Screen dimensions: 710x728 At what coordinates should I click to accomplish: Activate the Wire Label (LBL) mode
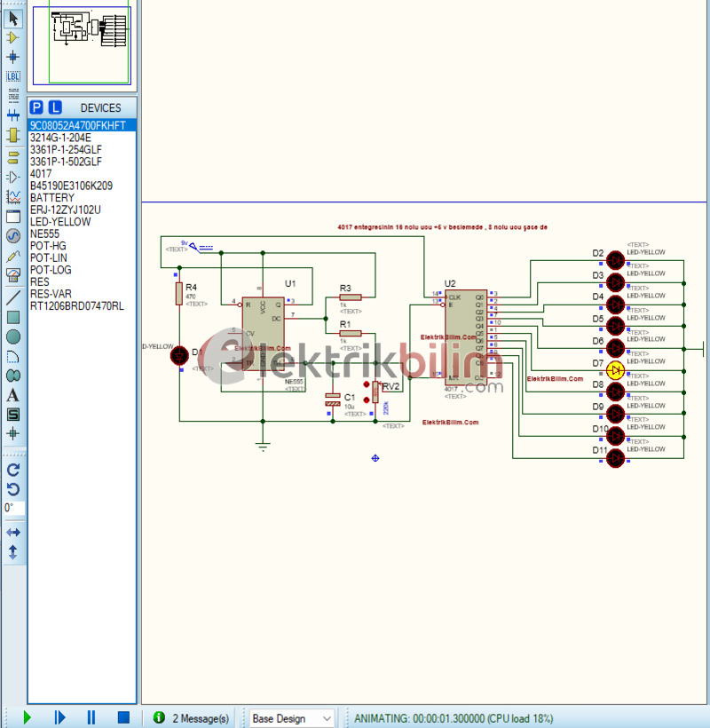(12, 76)
